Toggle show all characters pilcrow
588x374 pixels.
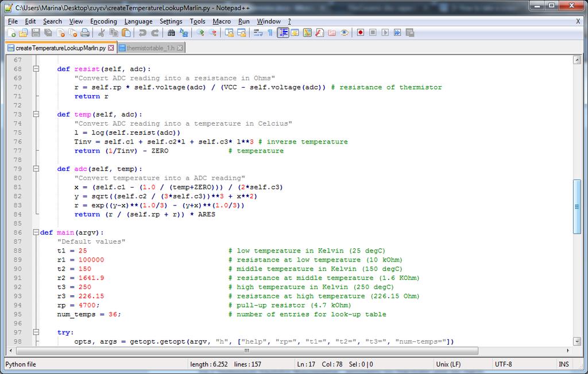[270, 33]
